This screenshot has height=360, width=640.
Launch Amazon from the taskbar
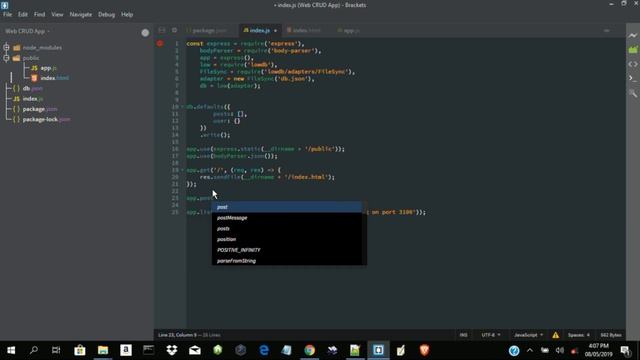tap(126, 350)
